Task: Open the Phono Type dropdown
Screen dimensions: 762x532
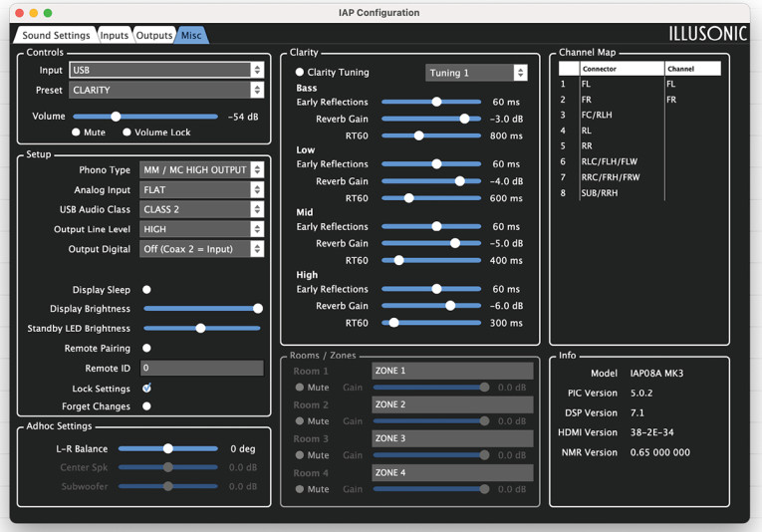Action: coord(202,170)
